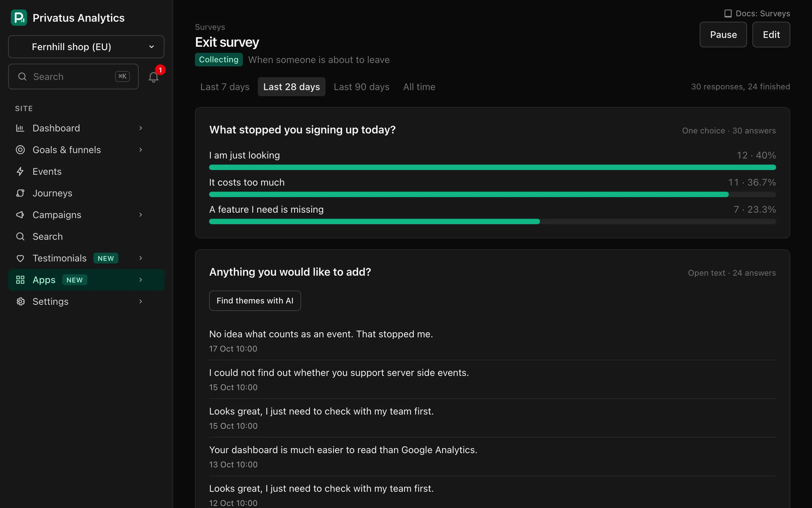Click the ⌘K shortcut badge
The image size is (812, 508).
point(122,77)
